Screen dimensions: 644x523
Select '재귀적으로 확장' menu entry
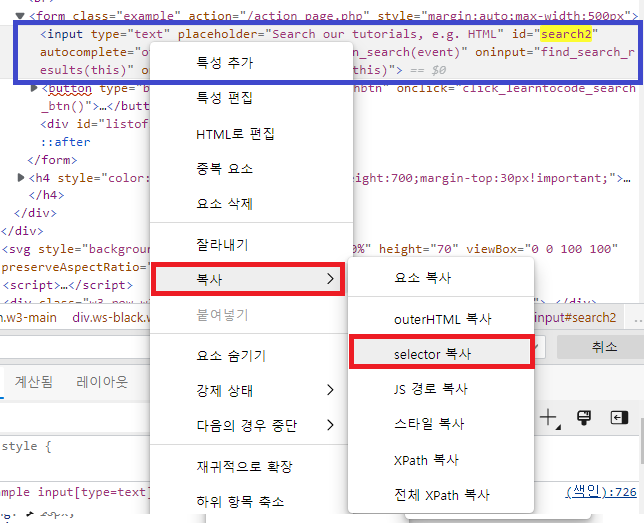(251, 466)
